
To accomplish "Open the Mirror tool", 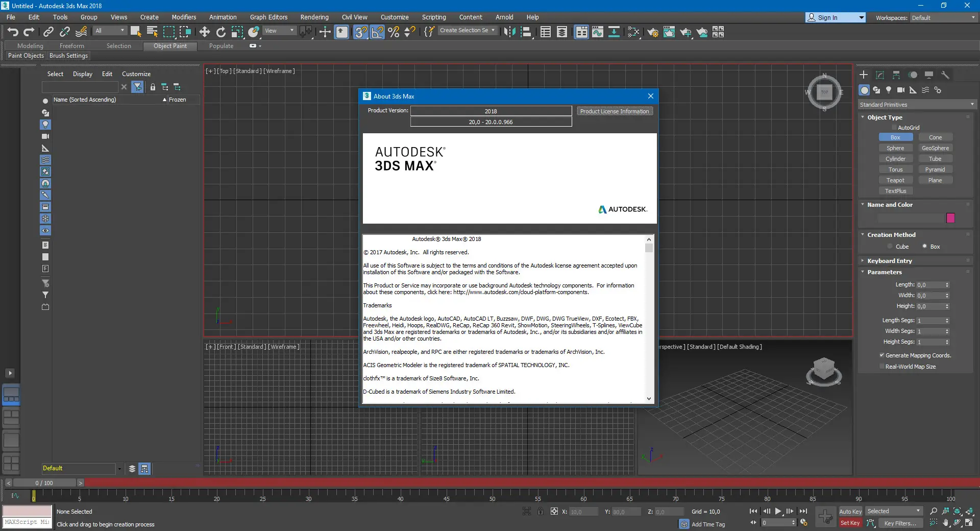I will tap(509, 32).
